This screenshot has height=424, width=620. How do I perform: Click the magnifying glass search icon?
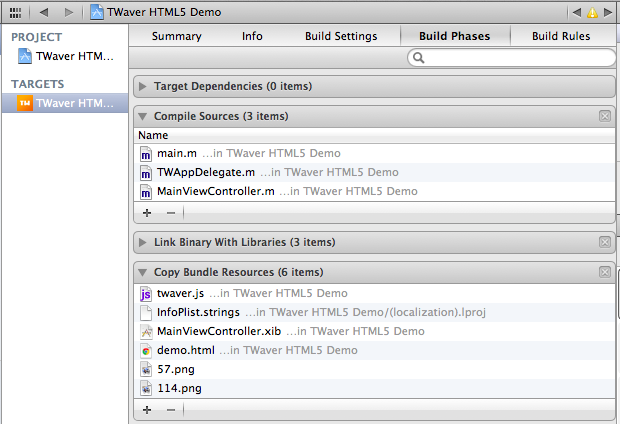pos(419,58)
